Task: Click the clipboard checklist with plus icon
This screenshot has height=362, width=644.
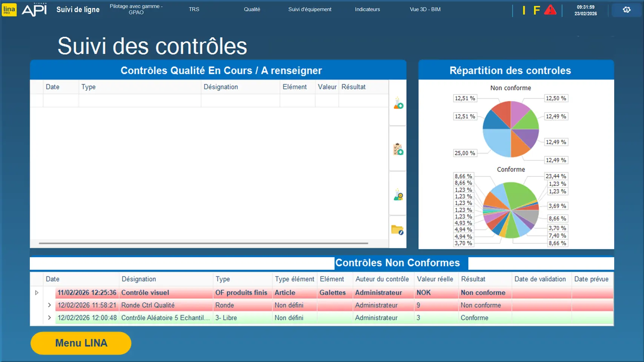Action: [398, 149]
